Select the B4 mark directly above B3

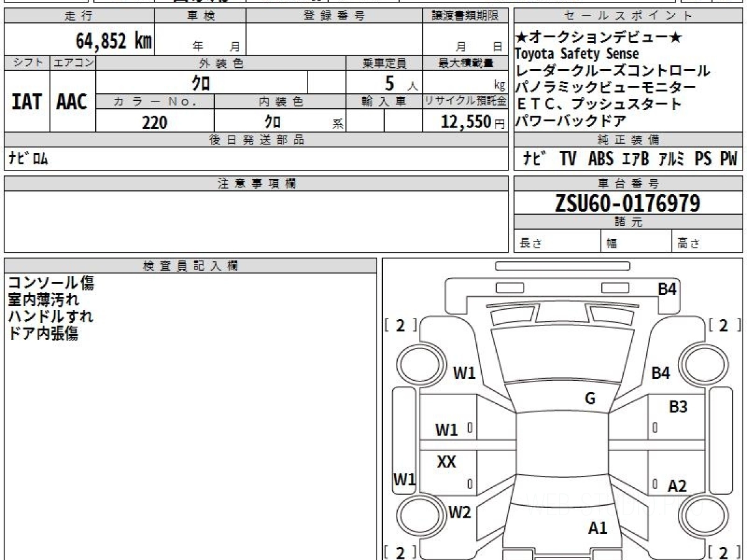pos(660,373)
